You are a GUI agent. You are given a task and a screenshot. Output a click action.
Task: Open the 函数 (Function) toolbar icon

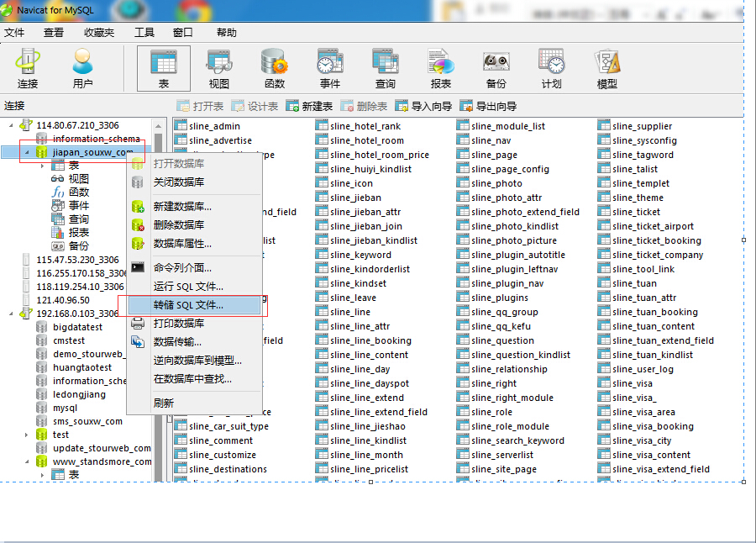click(x=274, y=68)
